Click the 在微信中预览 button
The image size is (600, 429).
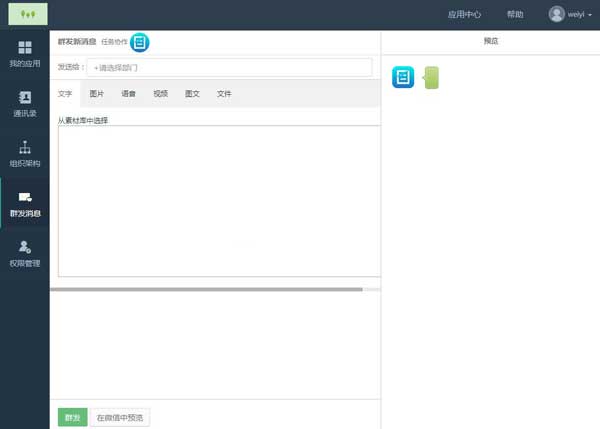point(120,418)
